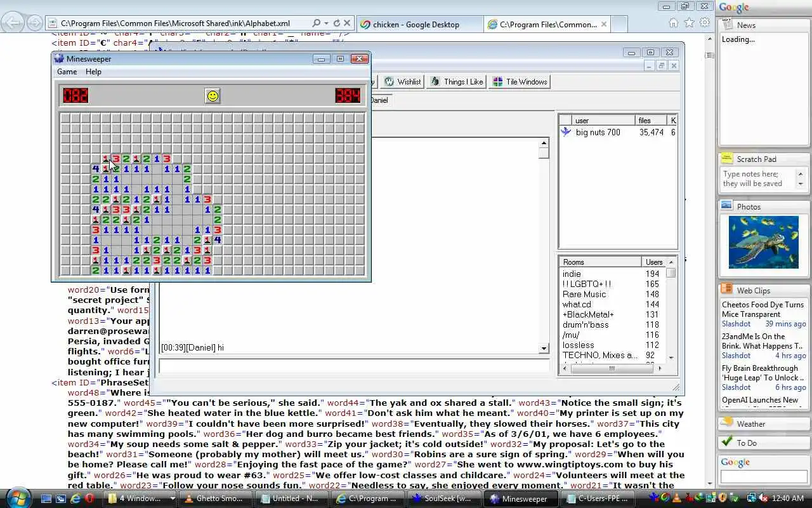This screenshot has height=508, width=812.
Task: Close the C:\Program Files\Common tab
Action: tap(604, 24)
